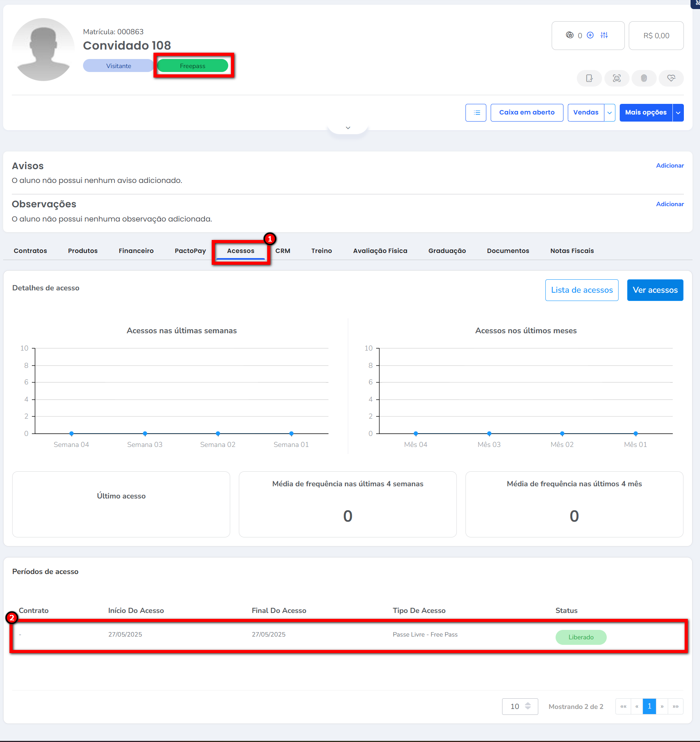Switch to the Contratos tab
The height and width of the screenshot is (742, 700).
[30, 251]
